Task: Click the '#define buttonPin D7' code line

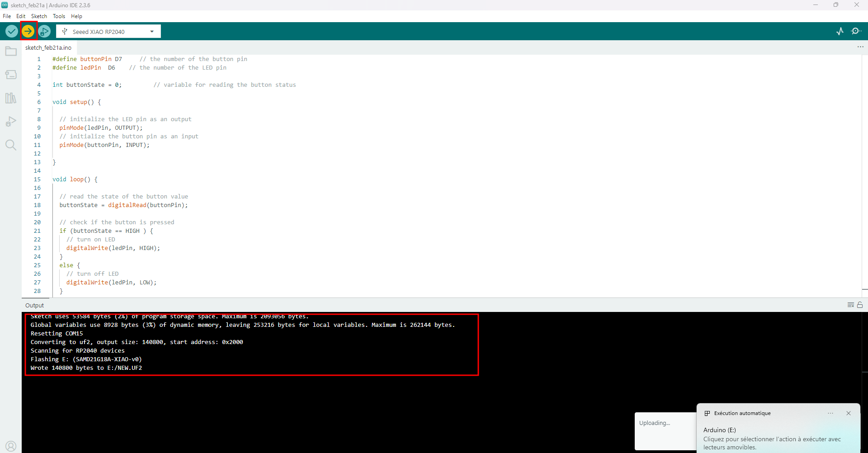Action: pyautogui.click(x=87, y=59)
